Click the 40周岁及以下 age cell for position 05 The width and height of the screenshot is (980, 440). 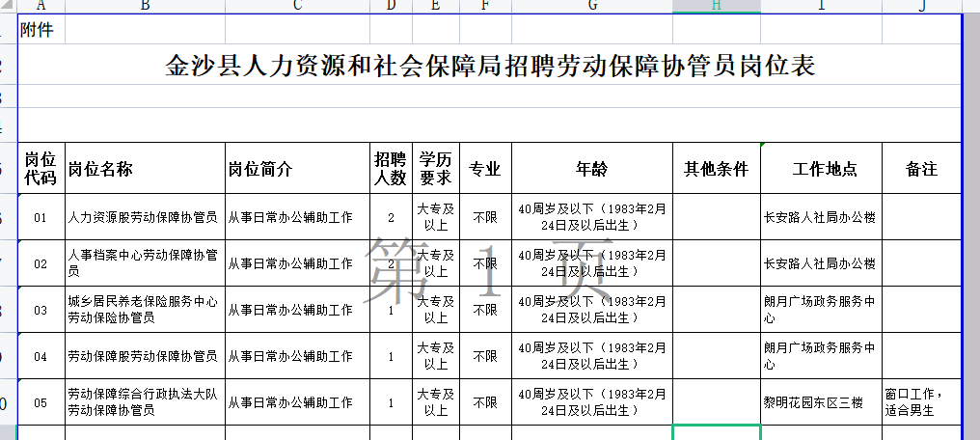coord(592,402)
